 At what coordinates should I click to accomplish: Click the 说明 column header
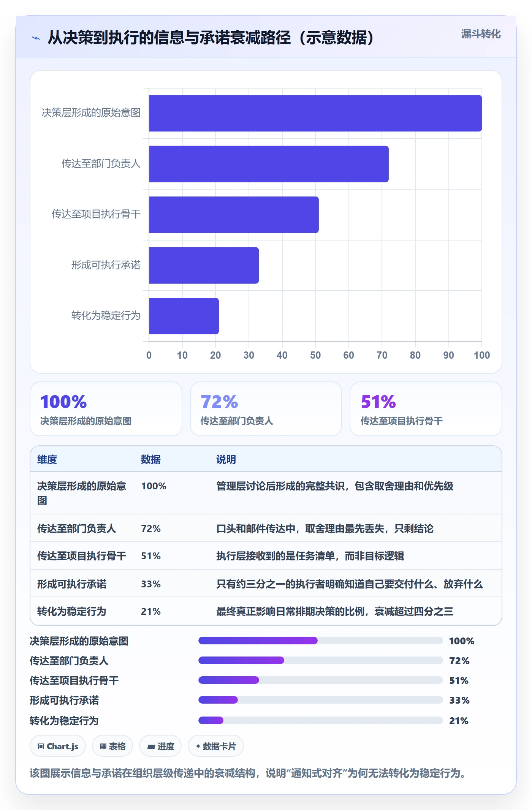coord(226,459)
